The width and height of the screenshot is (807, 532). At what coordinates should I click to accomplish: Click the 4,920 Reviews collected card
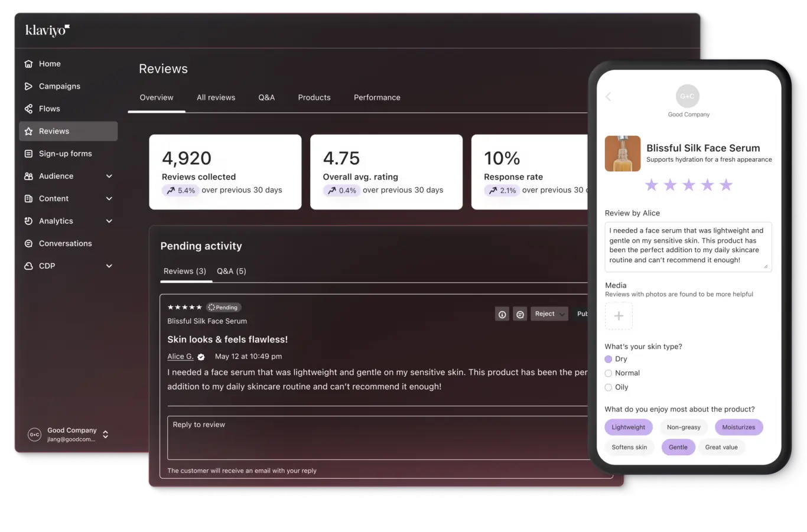[225, 172]
